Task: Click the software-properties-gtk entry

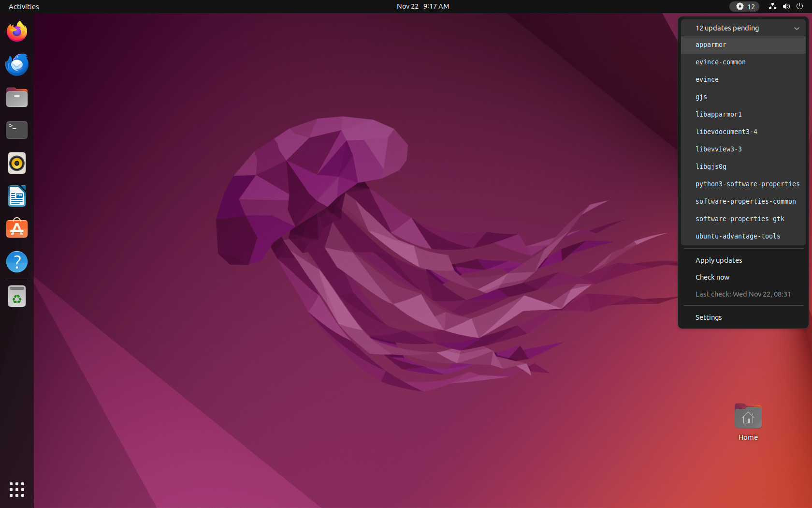Action: click(743, 219)
